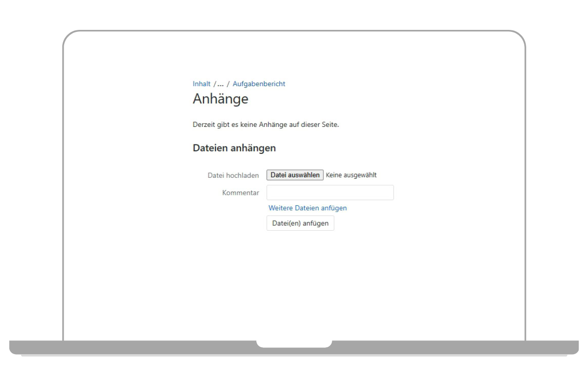The height and width of the screenshot is (387, 588).
Task: Click the word Seite in the message
Action: point(329,124)
